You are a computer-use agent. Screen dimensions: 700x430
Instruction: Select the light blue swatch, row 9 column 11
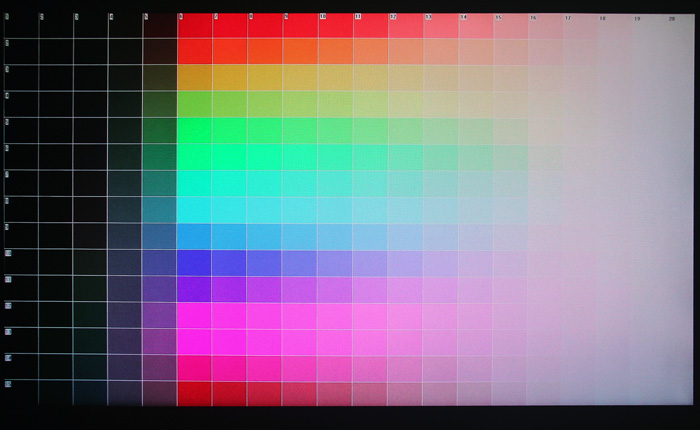tap(370, 236)
